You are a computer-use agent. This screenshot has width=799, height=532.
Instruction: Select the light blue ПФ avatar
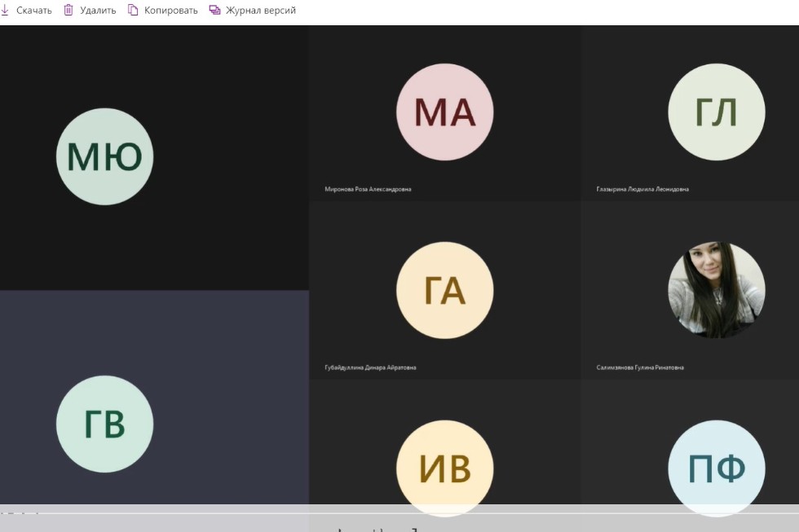coord(716,468)
